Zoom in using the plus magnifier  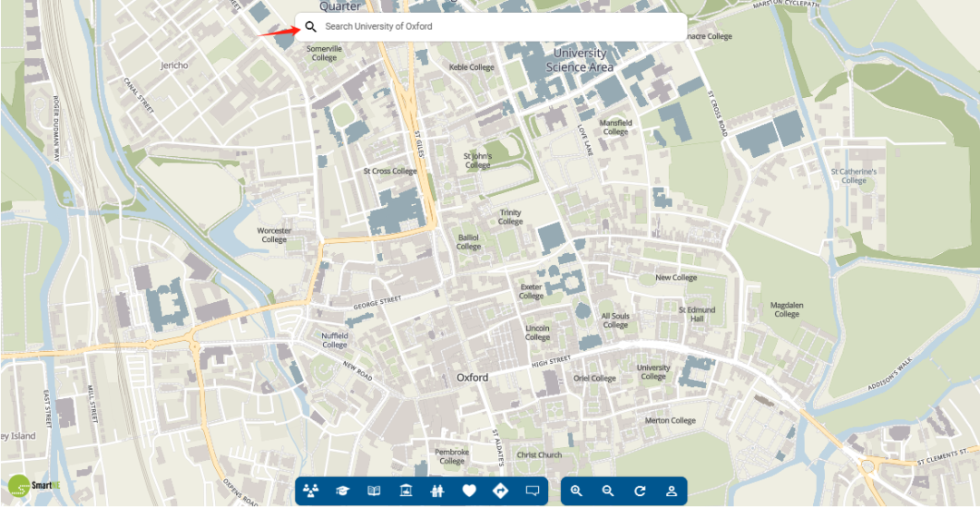tap(576, 491)
